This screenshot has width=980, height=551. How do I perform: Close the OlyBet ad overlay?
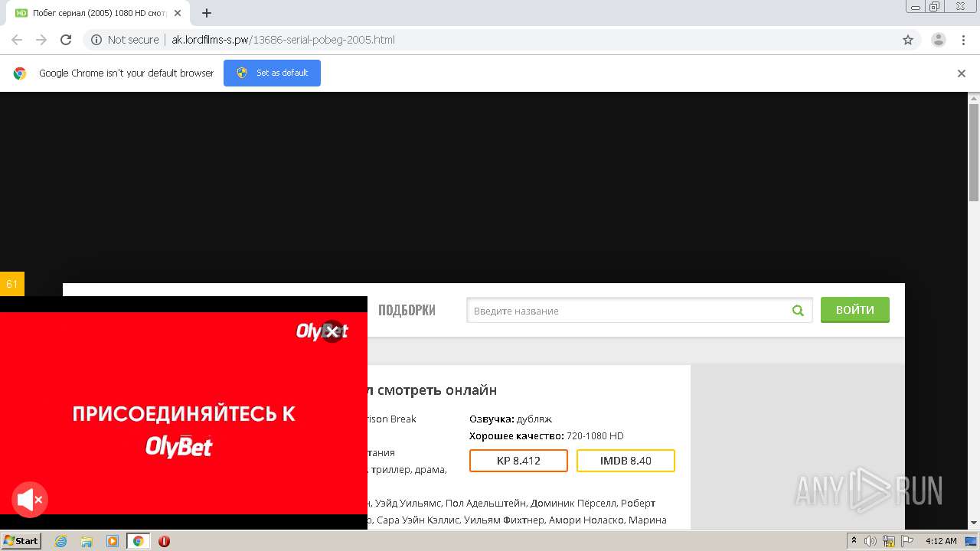pyautogui.click(x=332, y=331)
